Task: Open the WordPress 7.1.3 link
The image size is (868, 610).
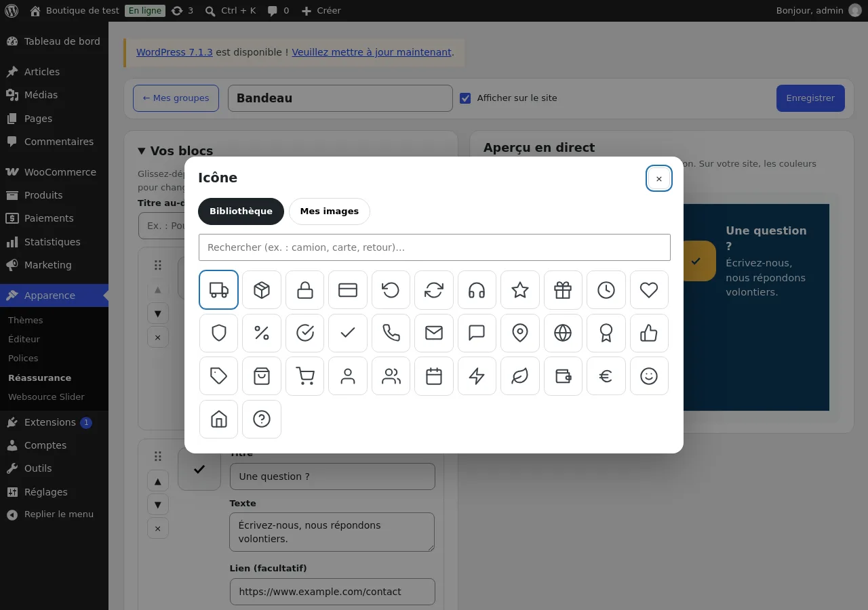Action: point(174,52)
